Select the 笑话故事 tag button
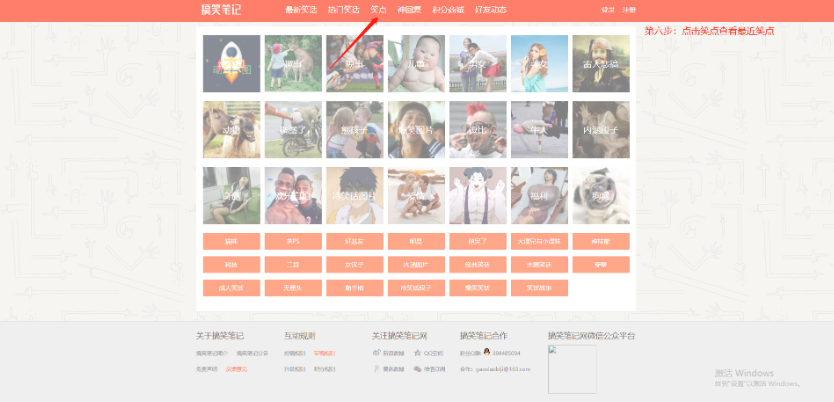834x402 pixels. point(539,288)
